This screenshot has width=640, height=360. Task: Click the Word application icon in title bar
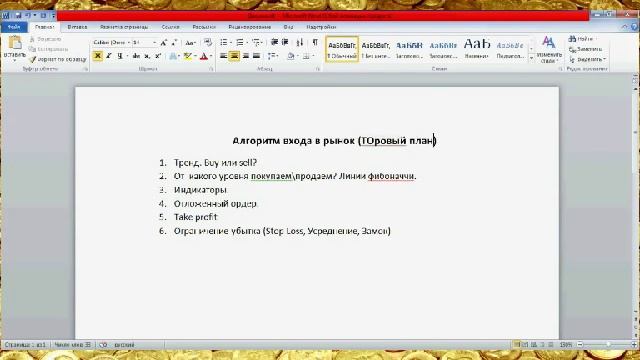pyautogui.click(x=5, y=16)
